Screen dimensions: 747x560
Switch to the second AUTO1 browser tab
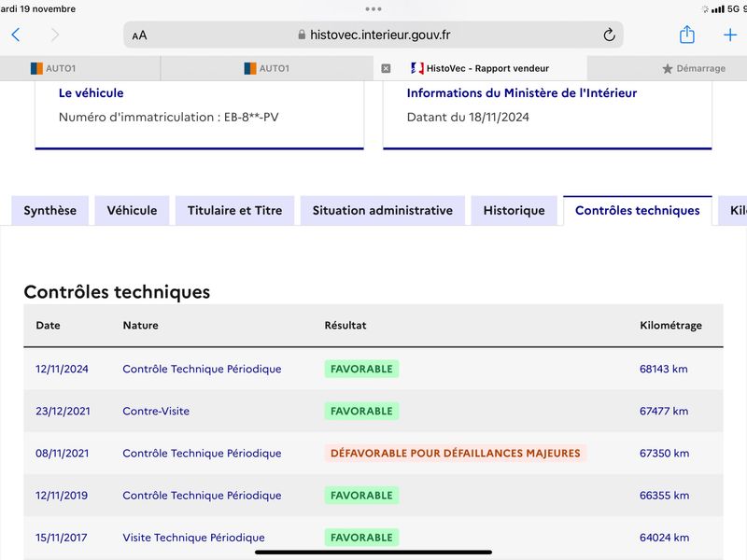click(x=267, y=68)
